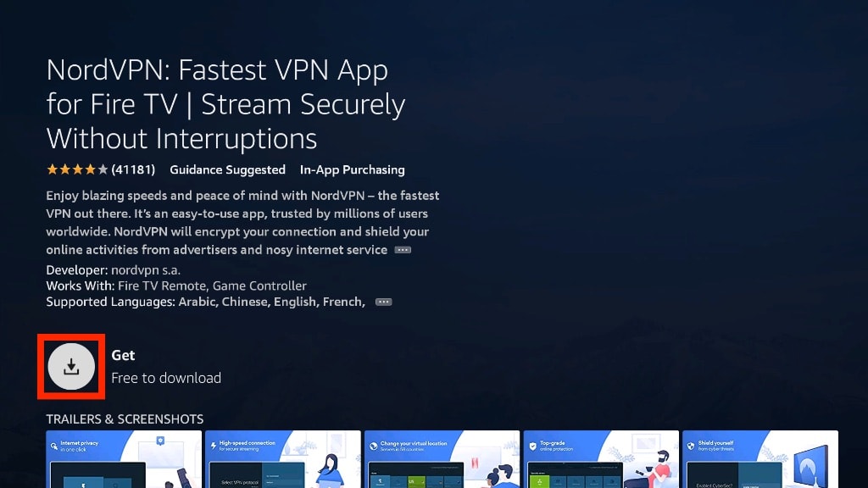Click the Get download arrow icon
The image size is (868, 488).
pos(71,366)
